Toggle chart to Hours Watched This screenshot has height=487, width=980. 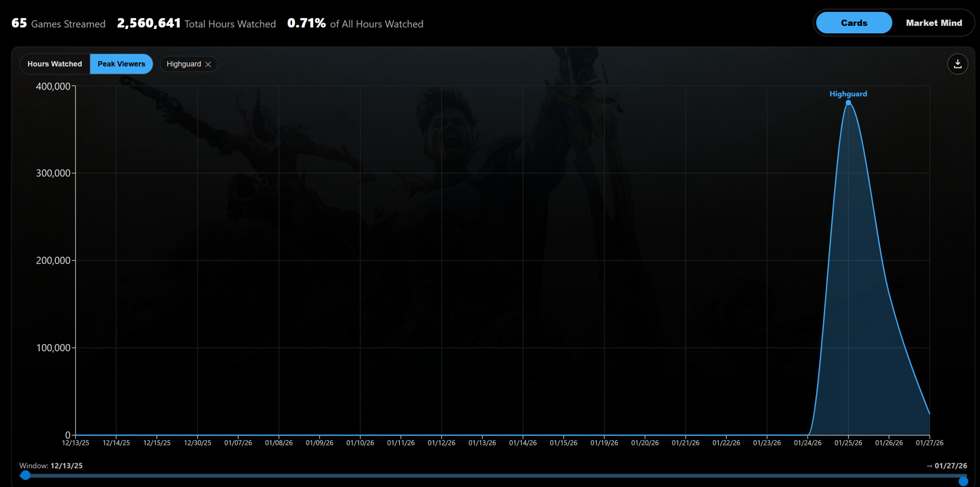tap(55, 64)
